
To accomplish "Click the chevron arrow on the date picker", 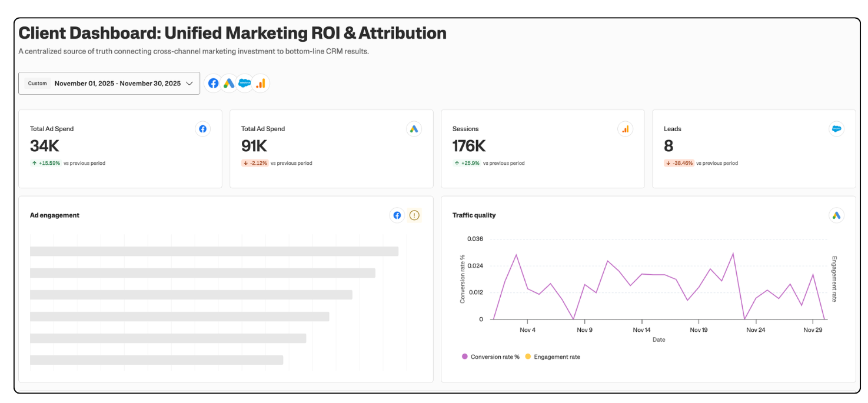I will [x=189, y=84].
